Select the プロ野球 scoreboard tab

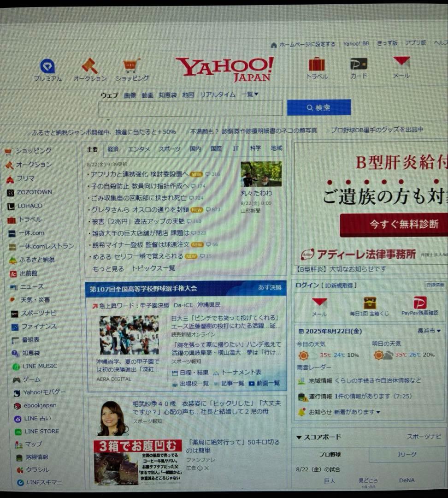coord(330,455)
